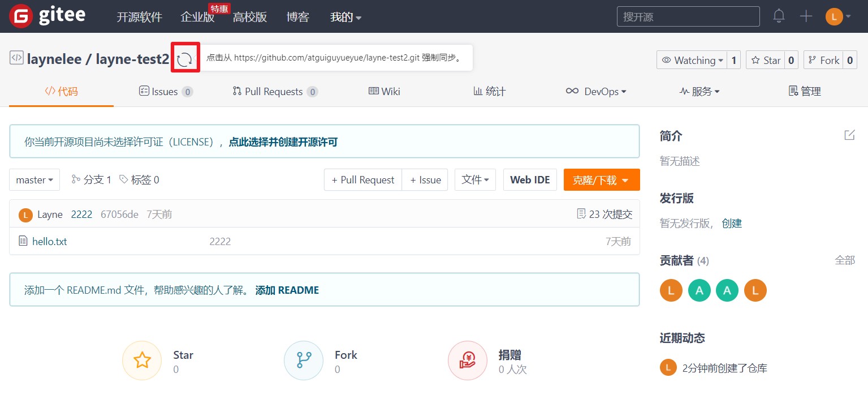Click the 添加 README link
868x399 pixels.
click(287, 290)
